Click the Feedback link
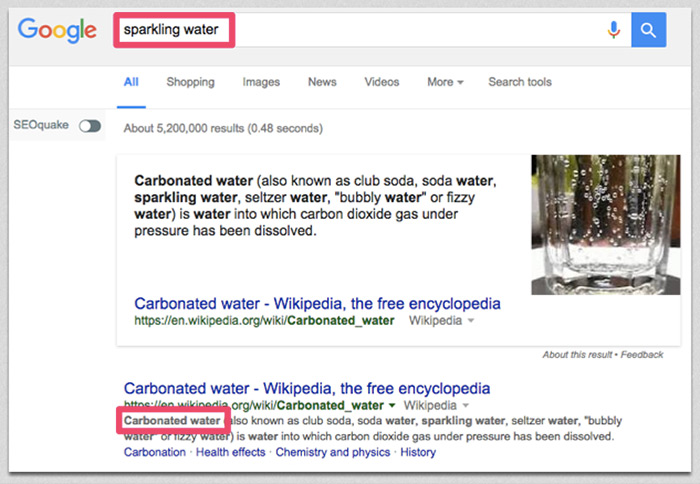 click(x=641, y=355)
